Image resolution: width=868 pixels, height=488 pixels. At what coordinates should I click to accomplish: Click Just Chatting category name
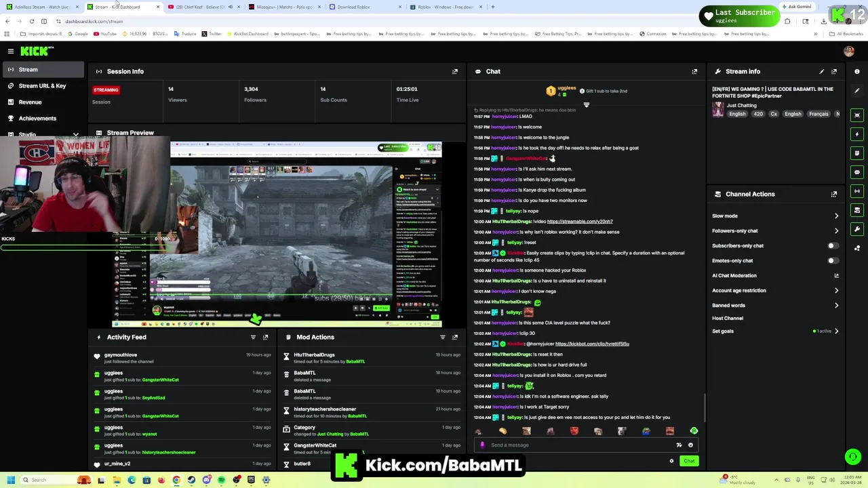(741, 106)
